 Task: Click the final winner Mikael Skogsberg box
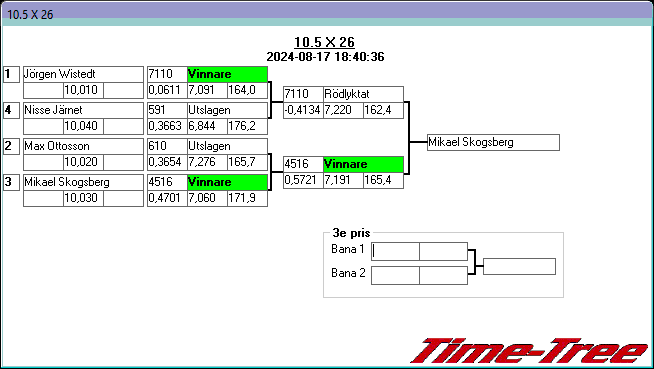[493, 142]
